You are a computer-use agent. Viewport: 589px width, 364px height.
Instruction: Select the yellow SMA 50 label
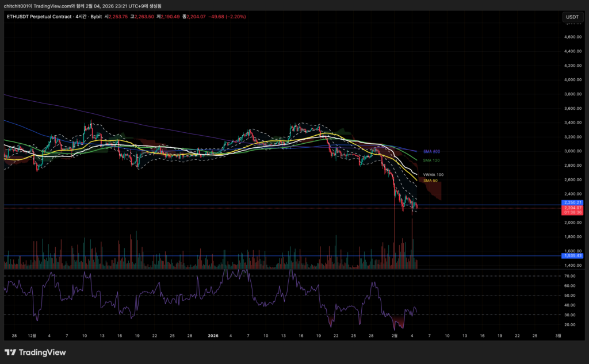[x=431, y=181]
